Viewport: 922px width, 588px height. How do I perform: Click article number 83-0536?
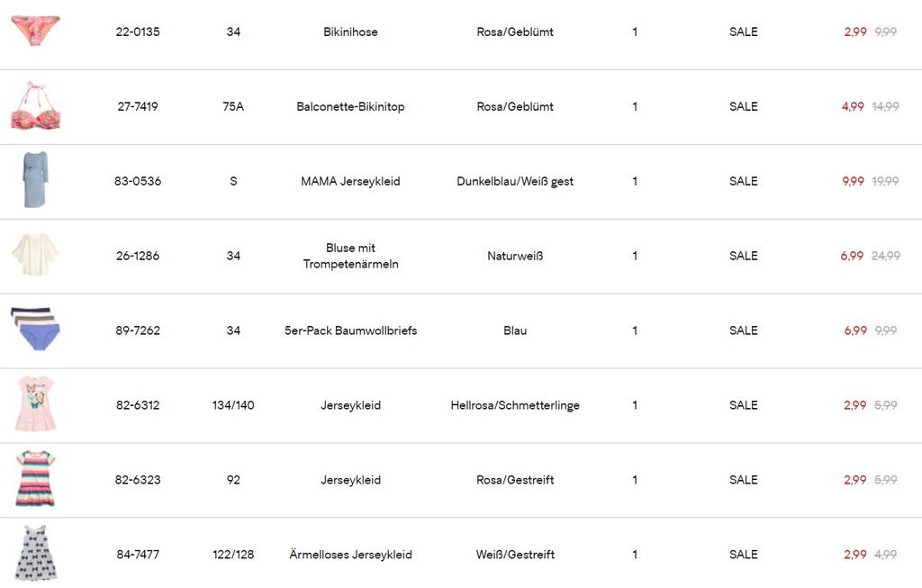coord(138,181)
